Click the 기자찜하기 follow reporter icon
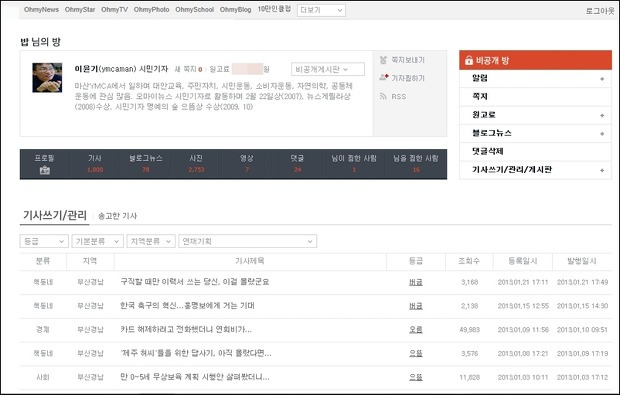The width and height of the screenshot is (620, 395). pyautogui.click(x=383, y=77)
